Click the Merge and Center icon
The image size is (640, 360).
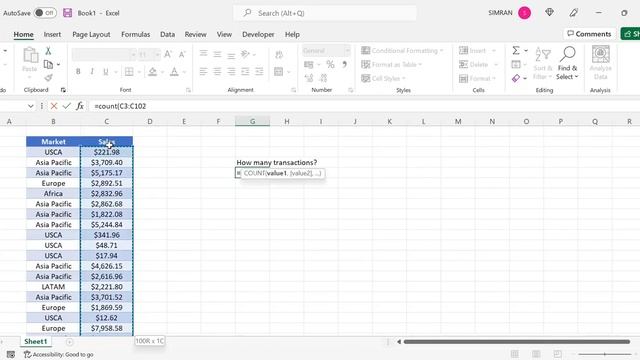pos(279,72)
